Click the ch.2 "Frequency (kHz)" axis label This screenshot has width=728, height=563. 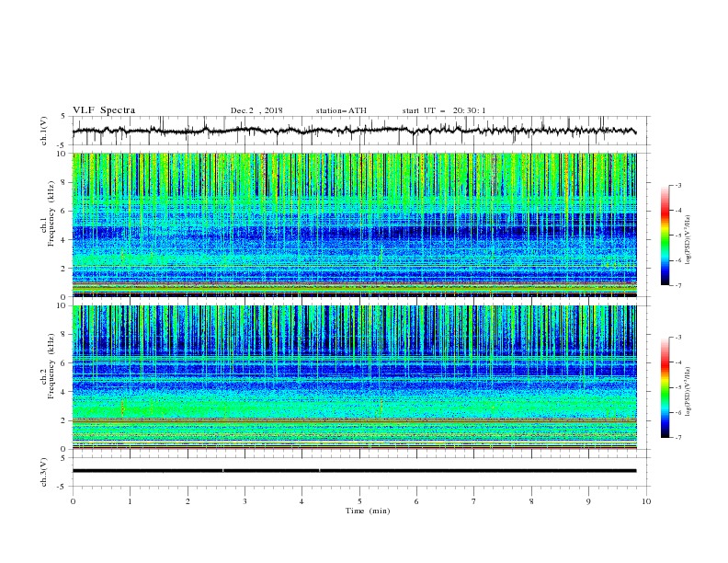click(x=51, y=366)
